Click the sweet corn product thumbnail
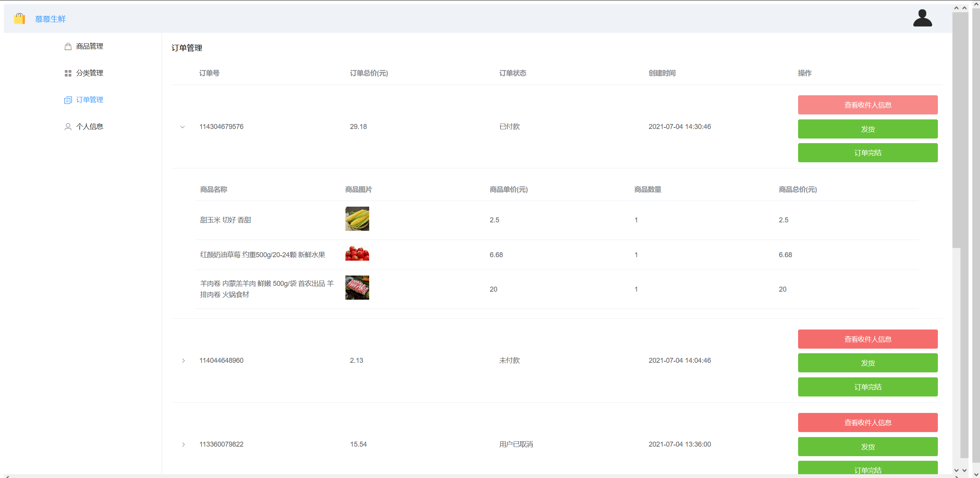 (357, 219)
